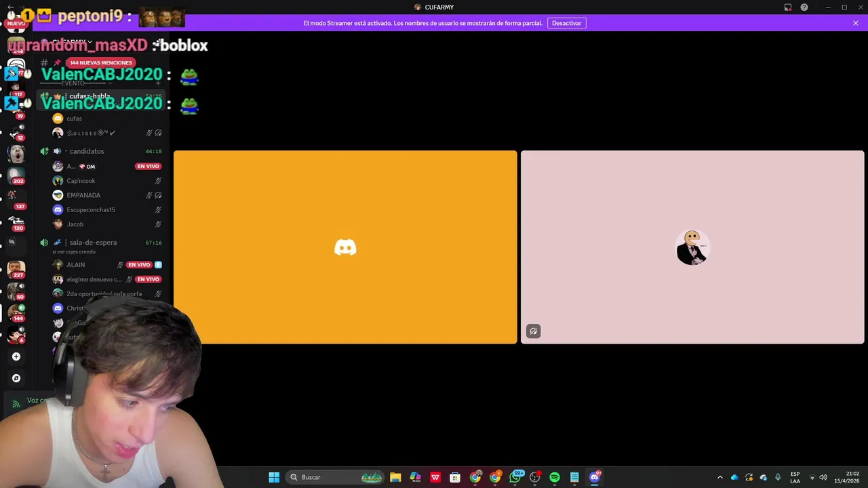
Task: Open the server with the 50 mentions badge
Action: coord(16,291)
